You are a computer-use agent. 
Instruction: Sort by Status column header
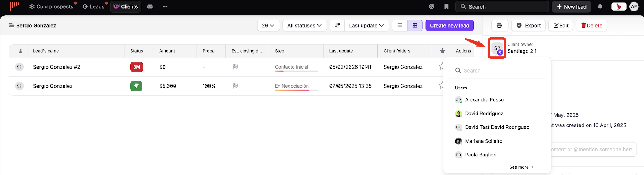(137, 51)
